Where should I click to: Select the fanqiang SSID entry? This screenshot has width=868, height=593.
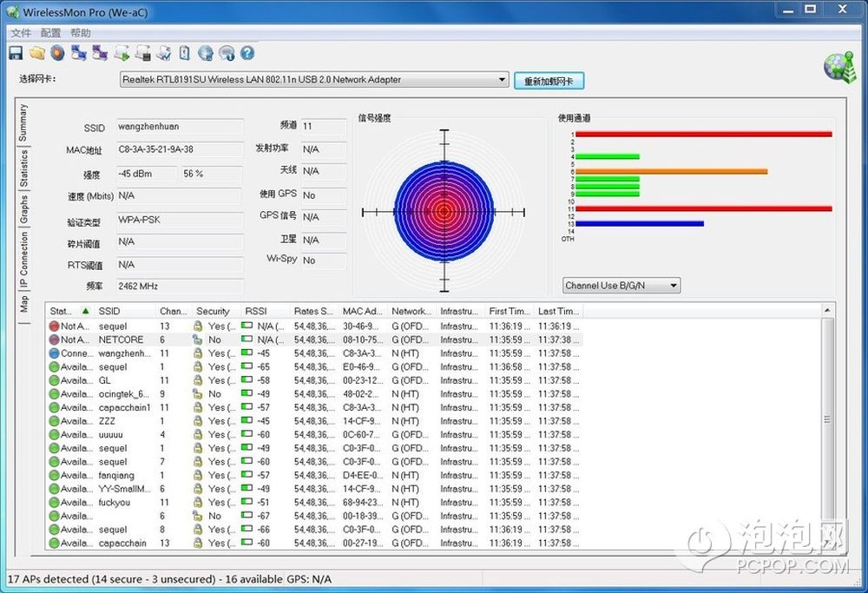116,475
